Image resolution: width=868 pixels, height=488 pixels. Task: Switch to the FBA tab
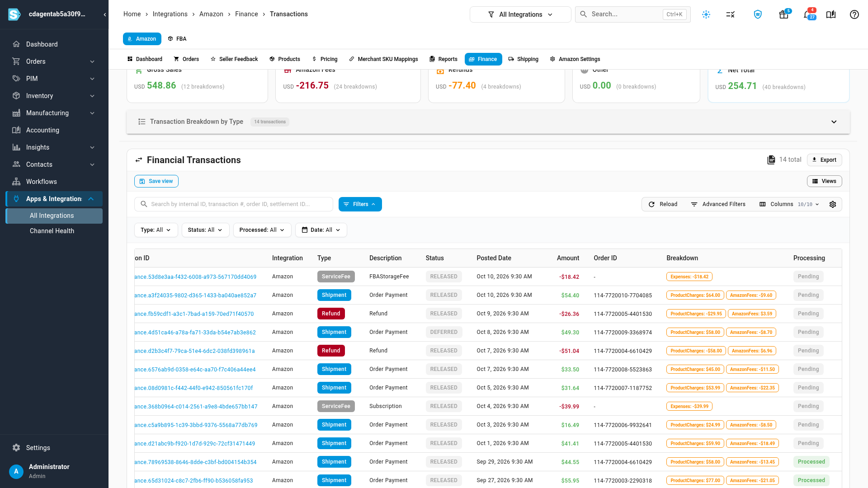[x=177, y=39]
